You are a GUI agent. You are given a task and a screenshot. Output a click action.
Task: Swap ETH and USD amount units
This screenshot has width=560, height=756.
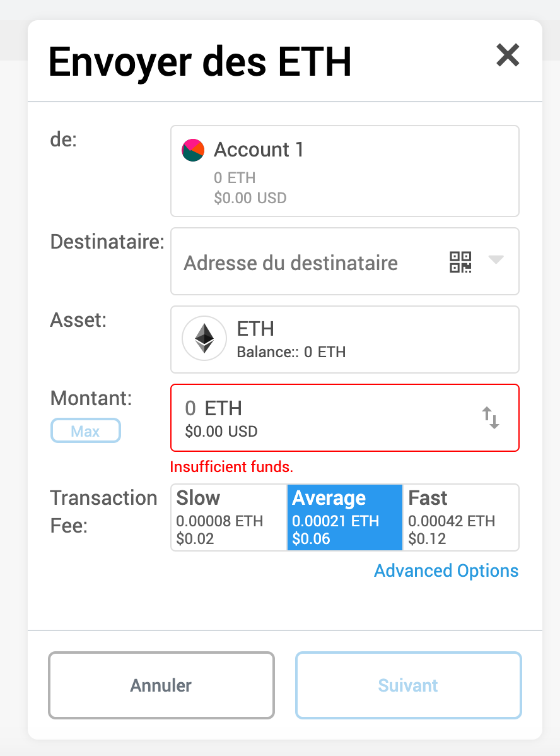pos(491,418)
